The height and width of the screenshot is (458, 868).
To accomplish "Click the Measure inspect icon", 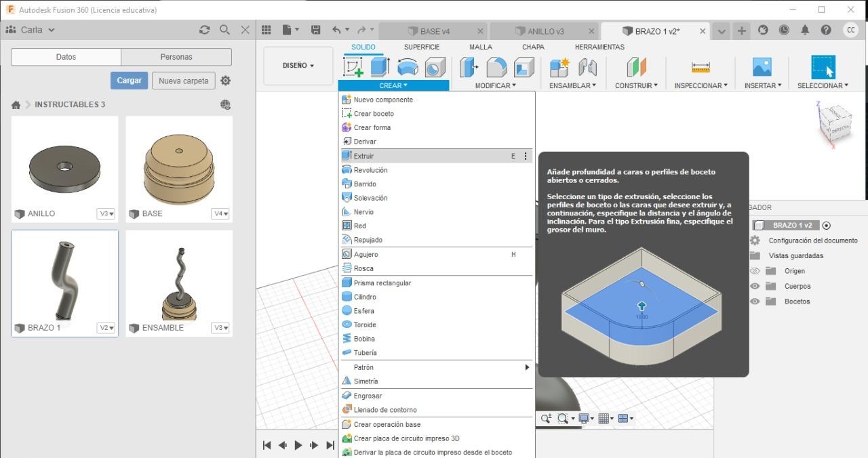I will [701, 67].
